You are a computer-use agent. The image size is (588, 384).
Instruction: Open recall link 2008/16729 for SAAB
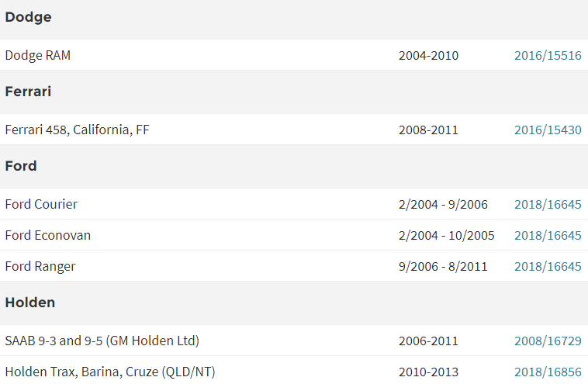click(x=548, y=341)
